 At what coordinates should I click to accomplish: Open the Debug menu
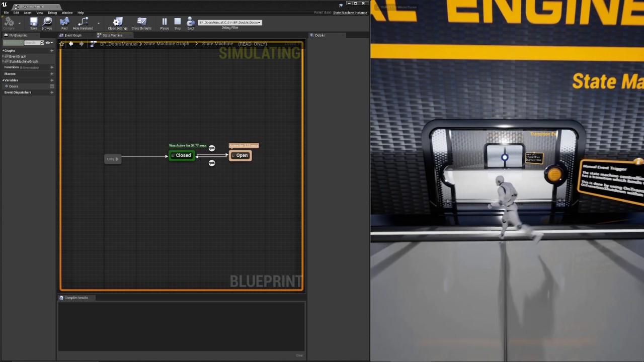click(x=52, y=13)
